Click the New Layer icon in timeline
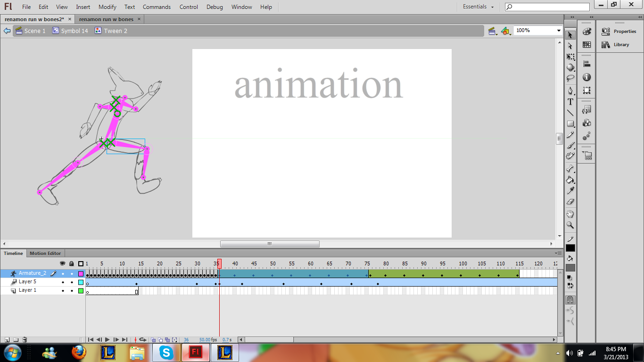The height and width of the screenshot is (362, 644). pos(7,339)
